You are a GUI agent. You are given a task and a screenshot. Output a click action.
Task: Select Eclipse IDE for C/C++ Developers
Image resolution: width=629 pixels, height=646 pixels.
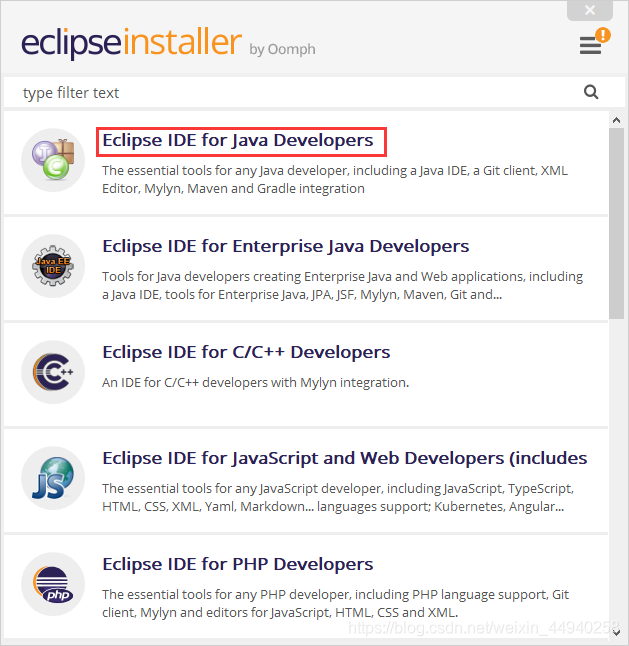click(246, 352)
